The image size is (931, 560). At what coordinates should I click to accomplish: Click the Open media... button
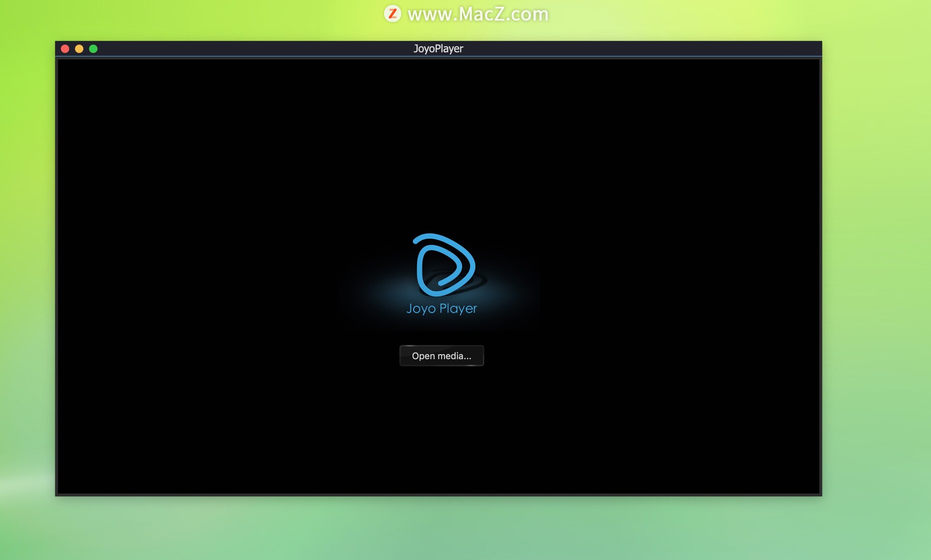click(441, 356)
